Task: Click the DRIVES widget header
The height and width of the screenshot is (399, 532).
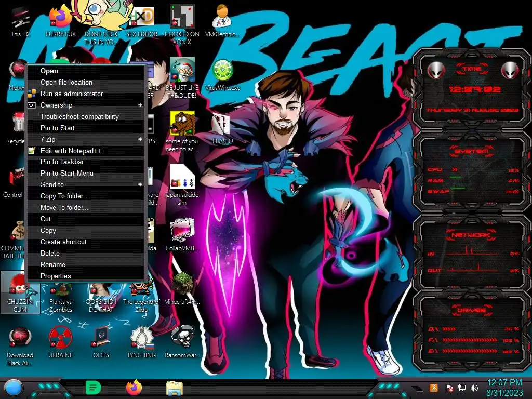Action: (472, 310)
